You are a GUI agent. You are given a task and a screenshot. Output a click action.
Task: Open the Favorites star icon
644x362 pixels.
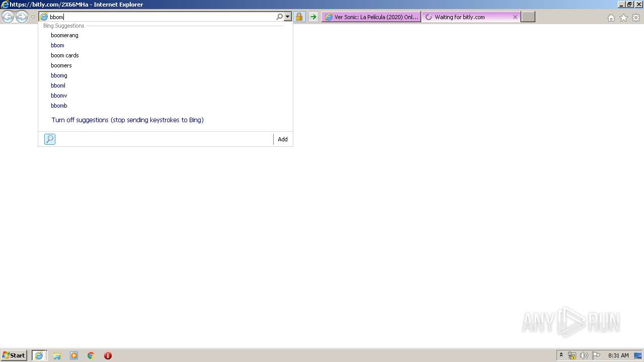pyautogui.click(x=623, y=18)
